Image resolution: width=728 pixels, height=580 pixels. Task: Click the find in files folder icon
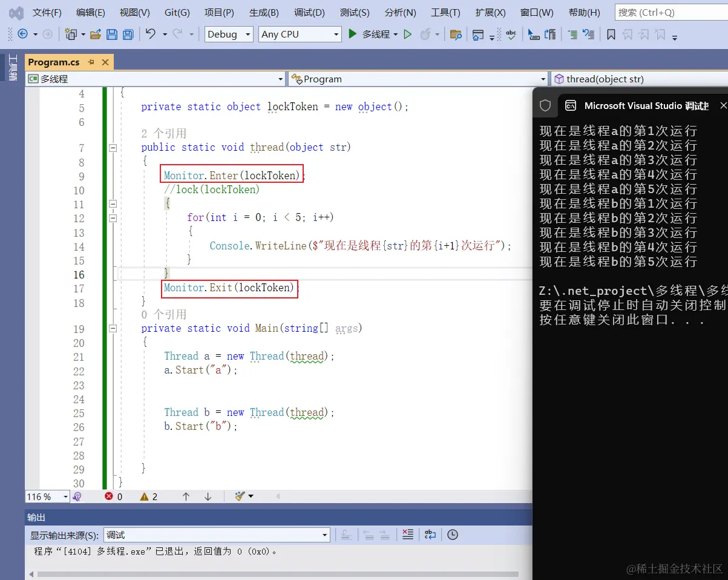(456, 35)
